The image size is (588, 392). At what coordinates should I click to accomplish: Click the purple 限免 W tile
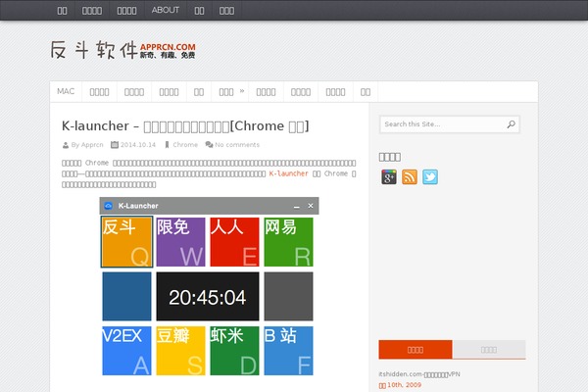[180, 242]
